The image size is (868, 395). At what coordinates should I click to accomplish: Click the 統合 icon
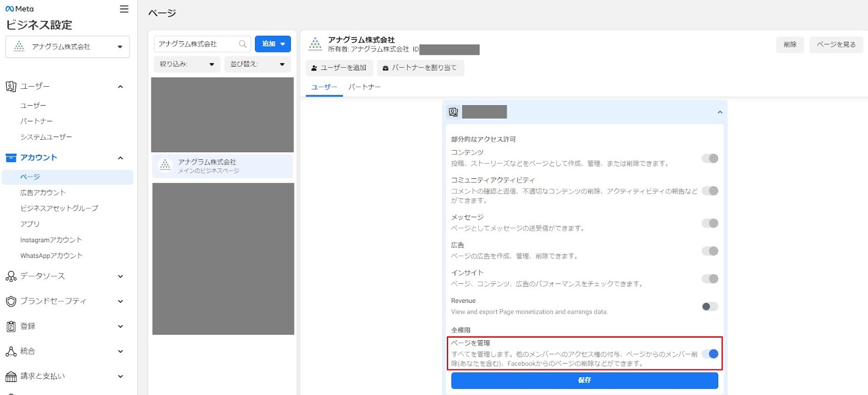(11, 351)
